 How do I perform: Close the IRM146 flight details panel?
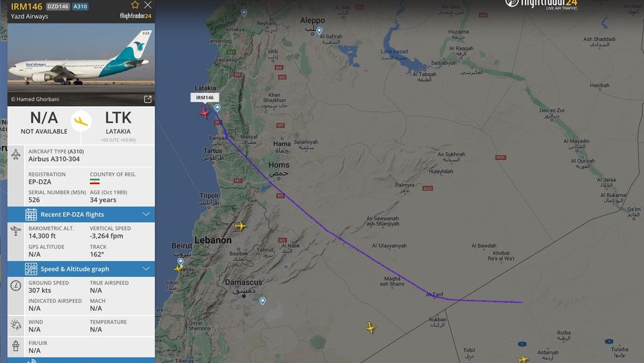click(x=148, y=5)
